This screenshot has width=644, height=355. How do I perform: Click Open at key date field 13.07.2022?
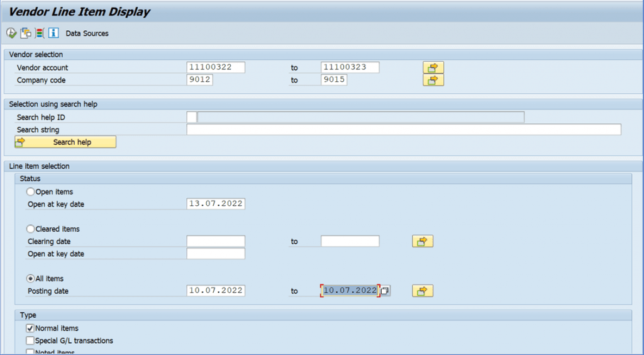(x=216, y=204)
